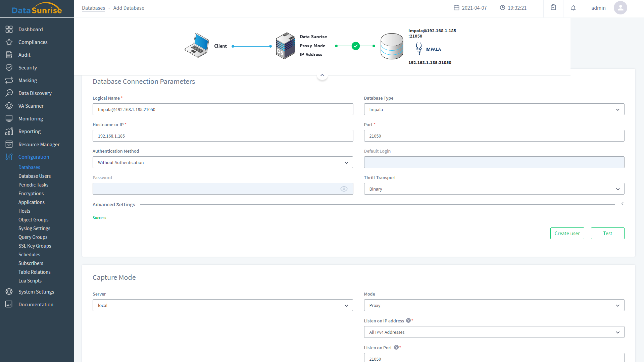Open the Database Type dropdown
Viewport: 644px width, 362px height.
[x=494, y=109]
